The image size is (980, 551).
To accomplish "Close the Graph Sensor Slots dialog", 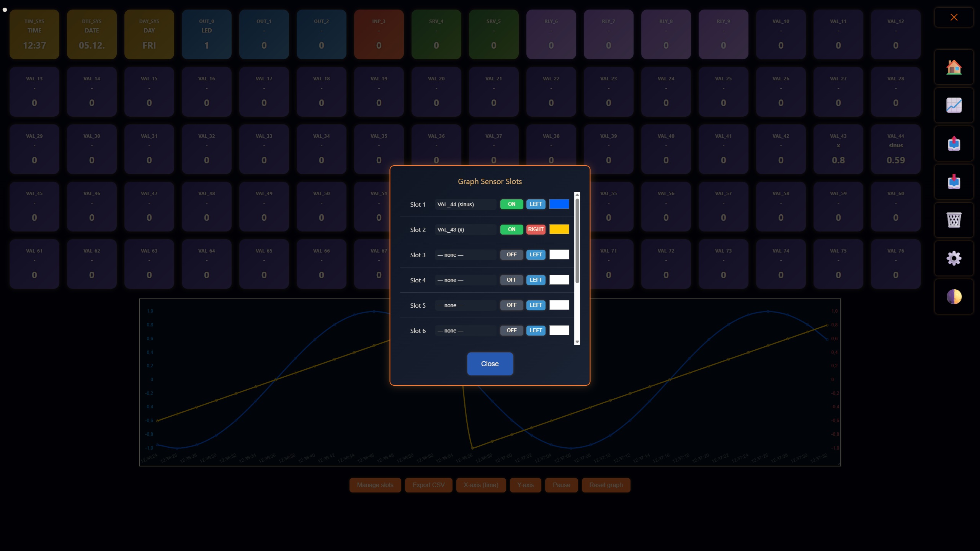I will point(490,364).
